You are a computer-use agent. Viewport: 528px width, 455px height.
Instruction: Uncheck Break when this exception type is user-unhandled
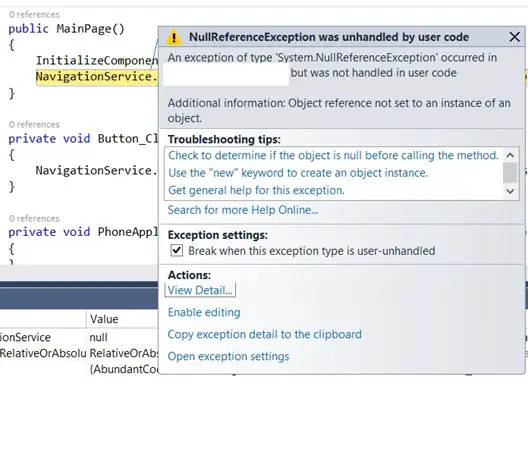177,251
